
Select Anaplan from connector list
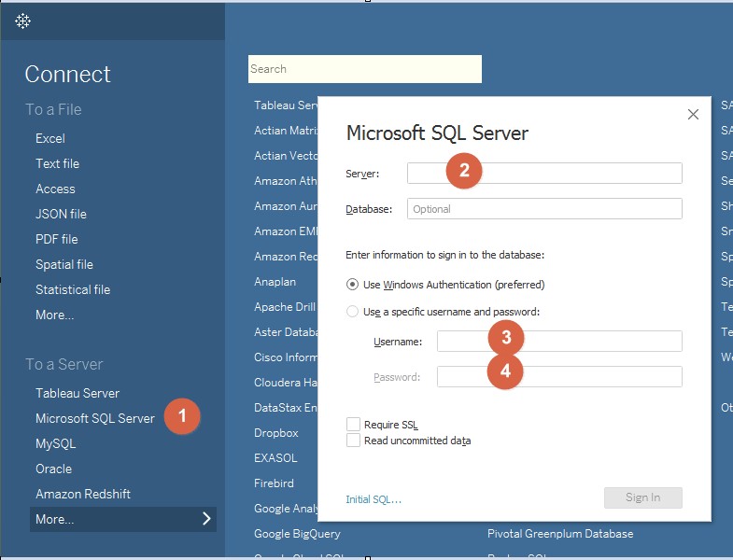pos(275,282)
